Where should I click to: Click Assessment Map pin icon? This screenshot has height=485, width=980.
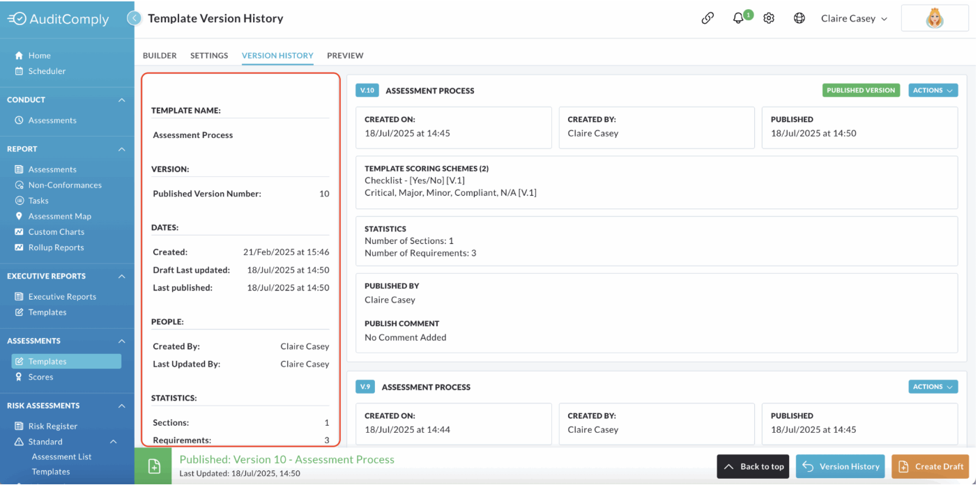click(x=20, y=216)
